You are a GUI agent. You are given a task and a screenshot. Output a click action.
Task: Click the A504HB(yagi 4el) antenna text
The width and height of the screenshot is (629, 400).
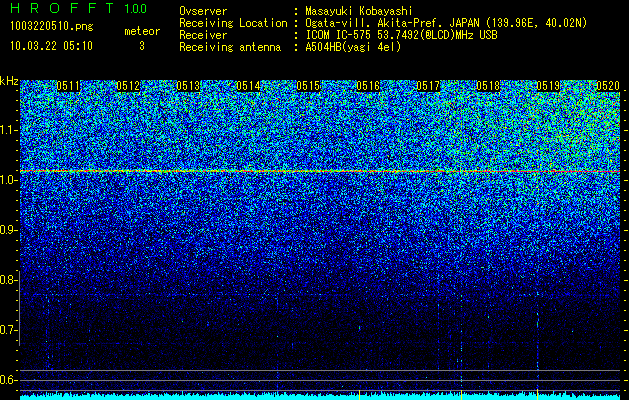coord(353,47)
